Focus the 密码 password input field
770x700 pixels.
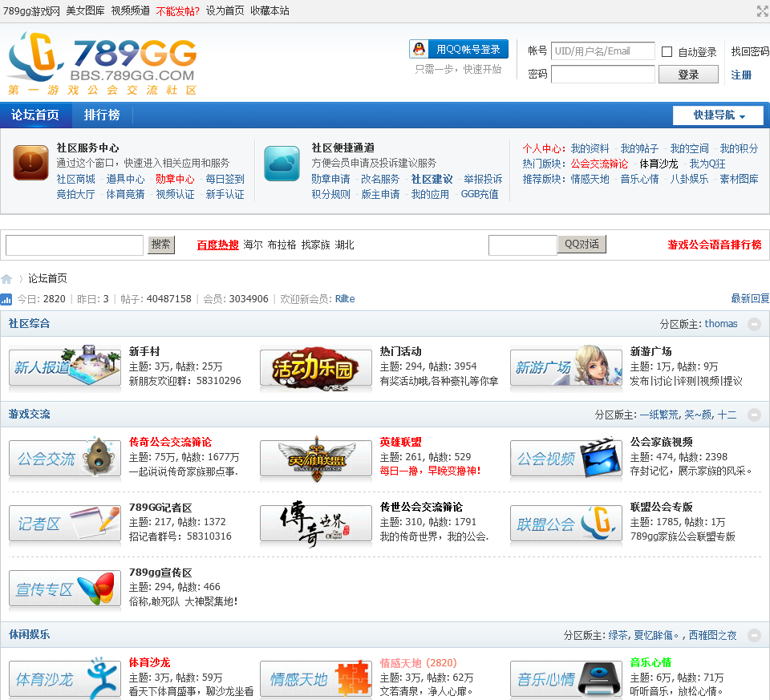pyautogui.click(x=602, y=74)
